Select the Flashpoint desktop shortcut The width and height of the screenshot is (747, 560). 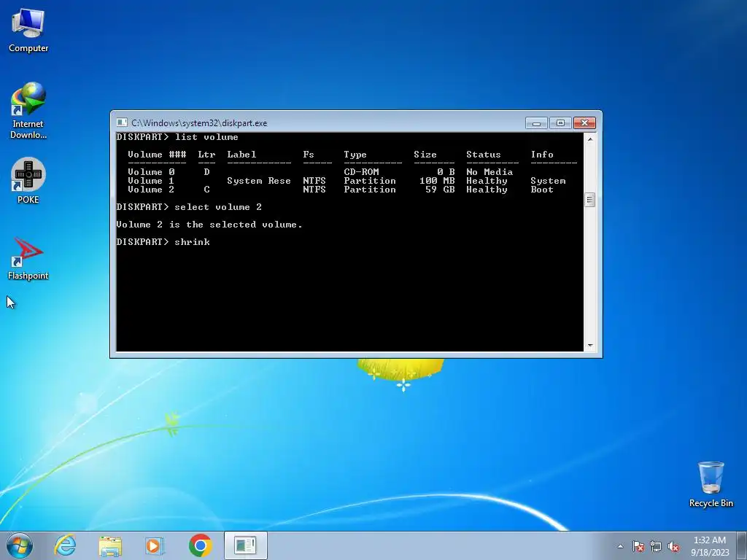click(x=28, y=257)
